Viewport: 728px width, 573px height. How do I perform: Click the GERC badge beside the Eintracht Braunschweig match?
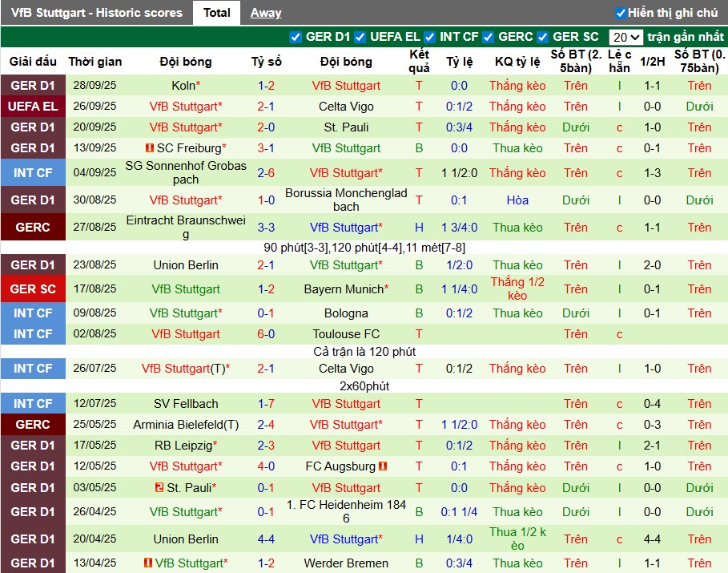pyautogui.click(x=32, y=228)
